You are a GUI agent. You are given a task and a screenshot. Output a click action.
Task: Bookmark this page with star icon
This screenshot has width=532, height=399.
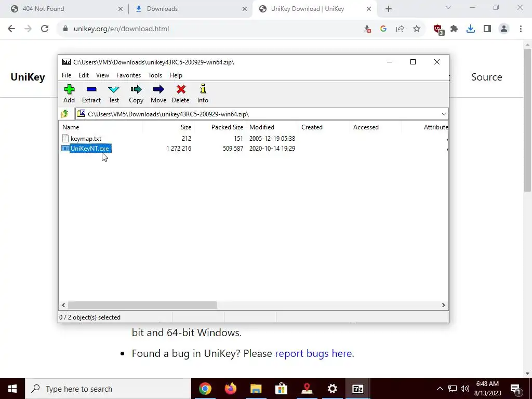[417, 29]
